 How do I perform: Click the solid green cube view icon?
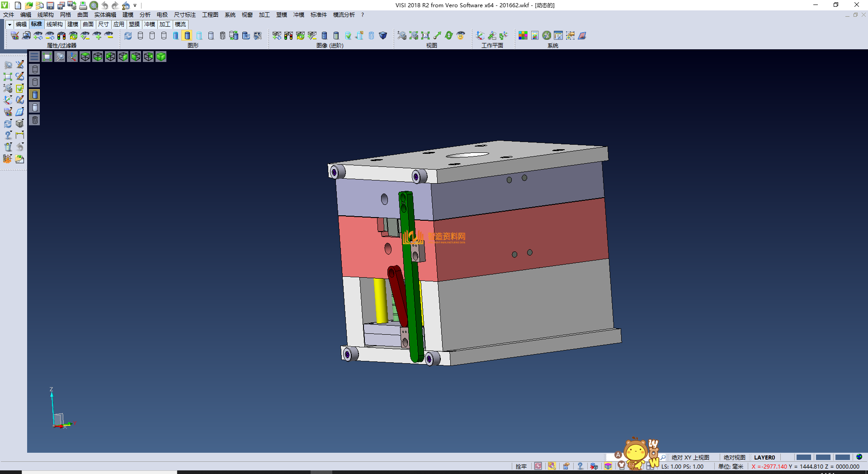pos(161,57)
